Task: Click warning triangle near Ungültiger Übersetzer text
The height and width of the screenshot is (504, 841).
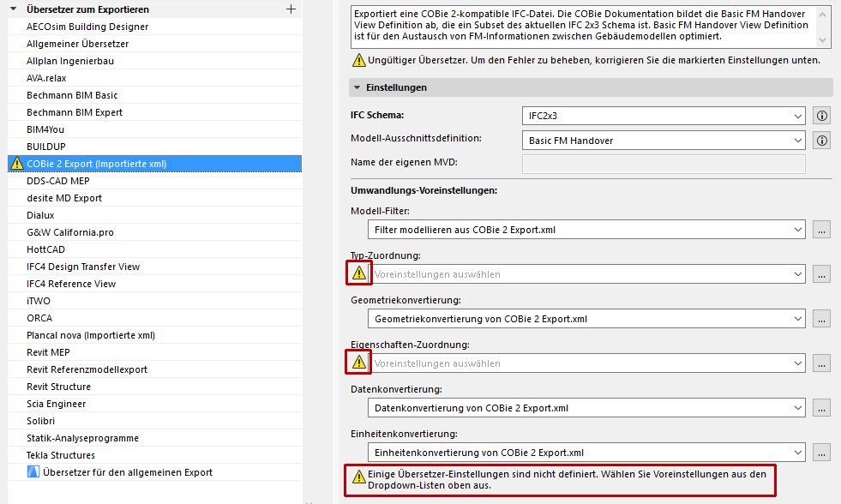Action: (358, 61)
